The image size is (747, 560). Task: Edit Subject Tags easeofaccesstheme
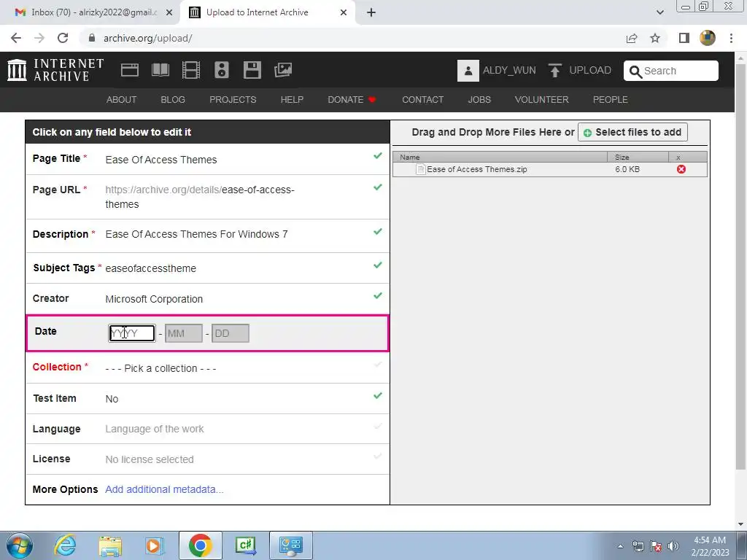[208, 268]
